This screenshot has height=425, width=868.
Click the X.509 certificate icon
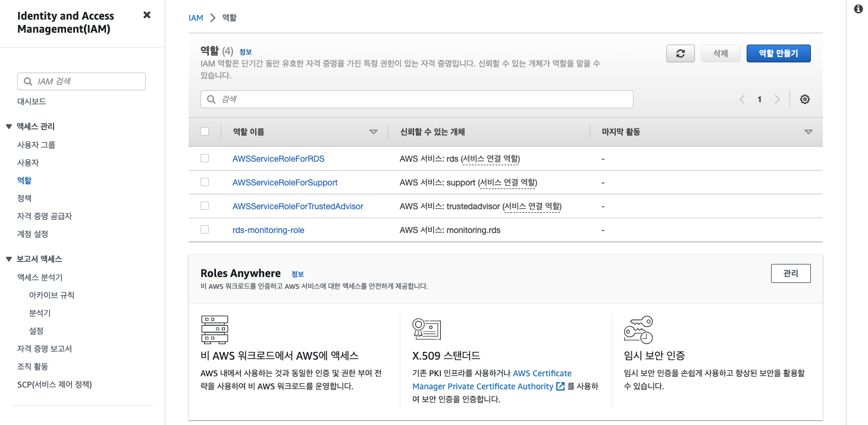pos(427,329)
